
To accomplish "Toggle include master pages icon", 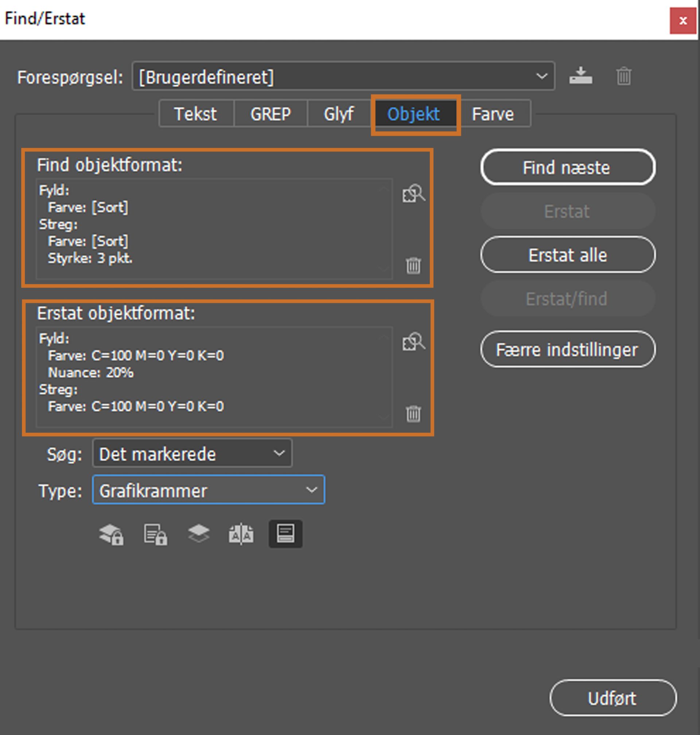I will click(241, 534).
